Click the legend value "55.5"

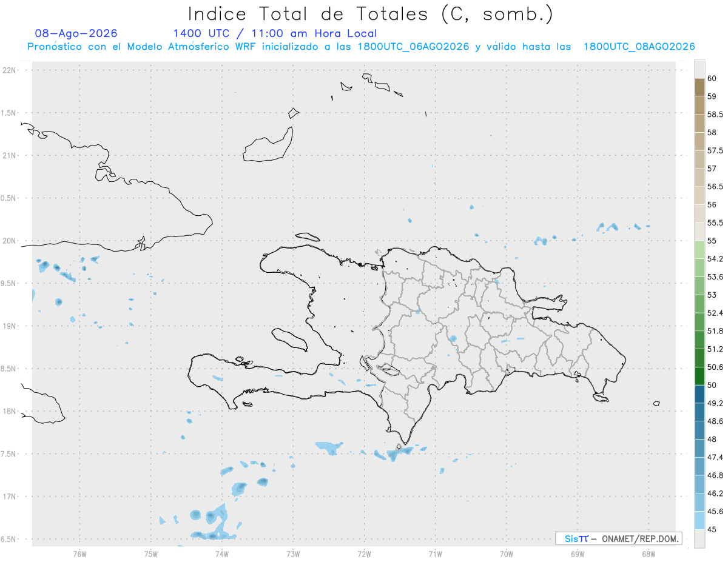click(x=715, y=223)
